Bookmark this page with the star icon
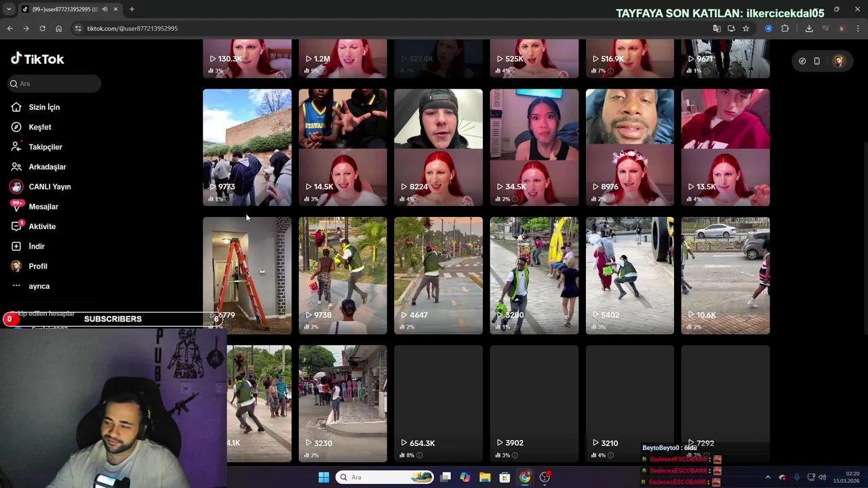This screenshot has height=488, width=868. point(746,28)
